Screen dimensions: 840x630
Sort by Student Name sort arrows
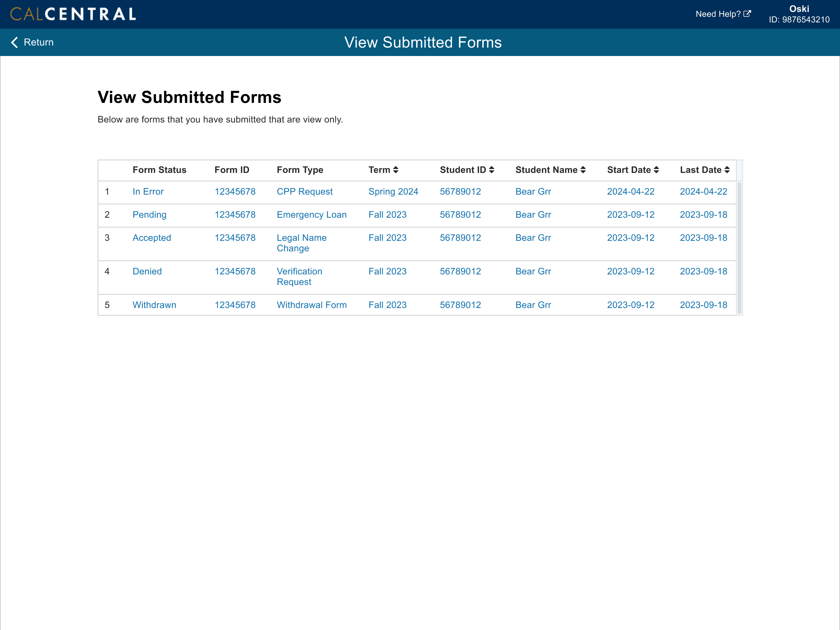[x=583, y=170]
